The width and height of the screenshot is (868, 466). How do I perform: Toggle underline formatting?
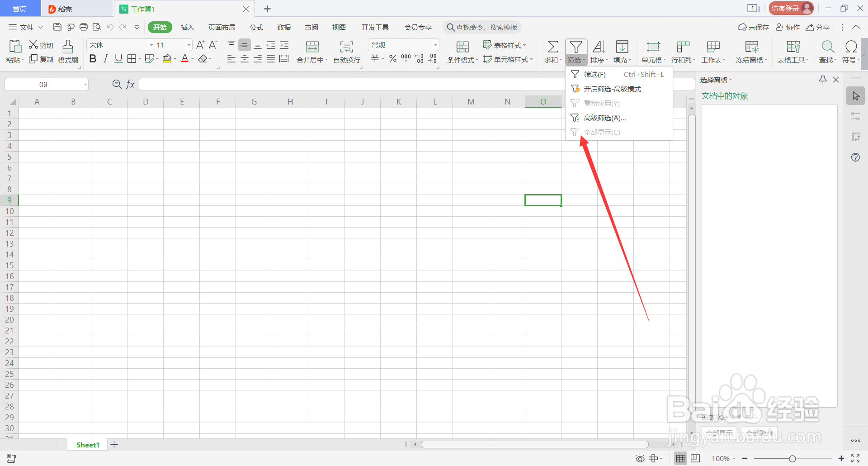(x=118, y=58)
